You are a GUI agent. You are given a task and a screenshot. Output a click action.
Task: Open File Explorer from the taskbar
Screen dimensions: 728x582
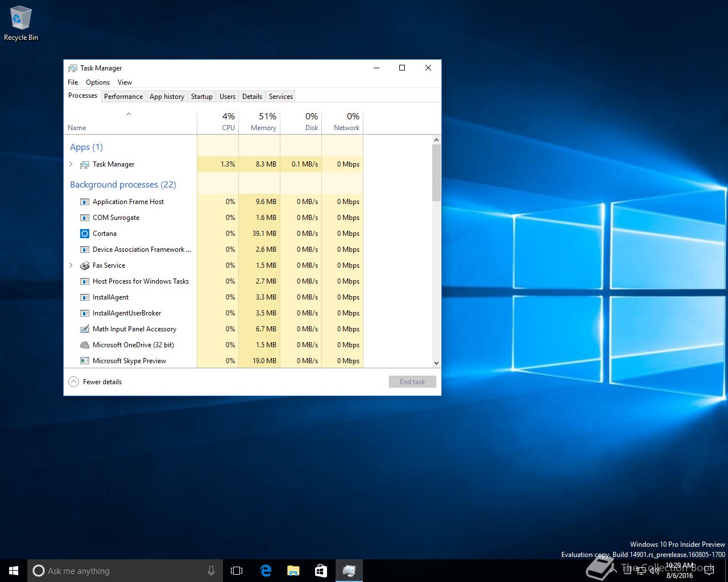point(293,571)
